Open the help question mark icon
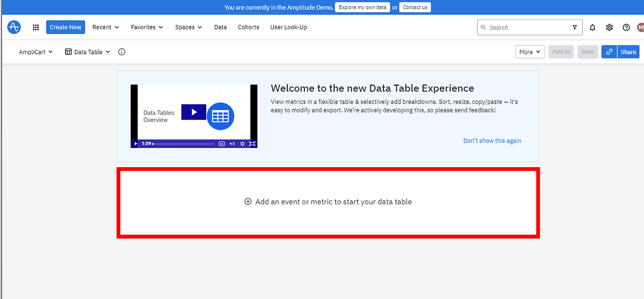Viewport: 644px width, 299px height. pyautogui.click(x=626, y=28)
